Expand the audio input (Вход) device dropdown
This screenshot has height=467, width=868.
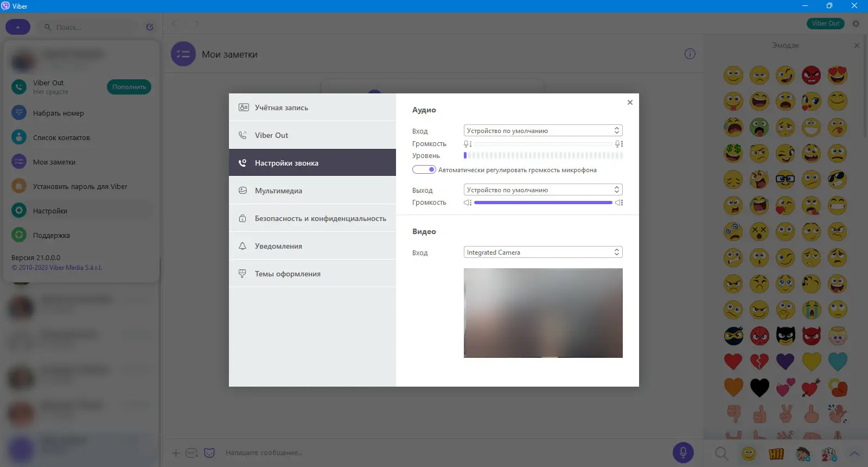[543, 130]
